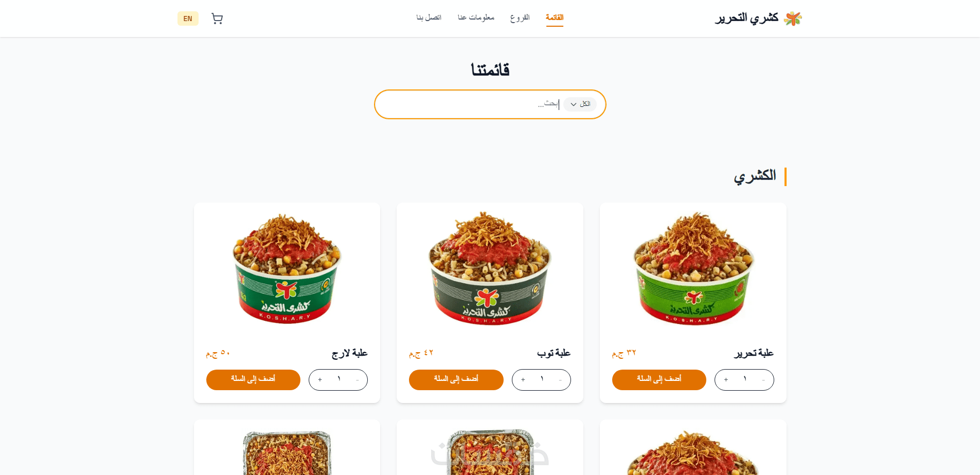Screen dimensions: 980x475
Task: Add علبة تحرير to cart
Action: click(659, 380)
